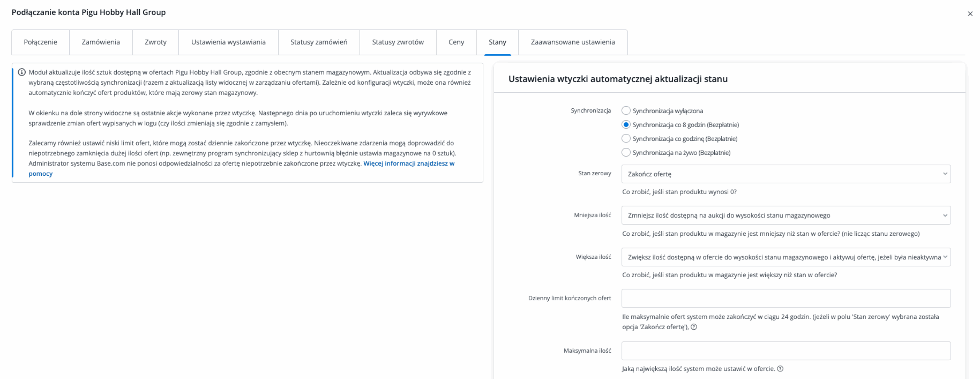Open 'Zaawansowane ustawienia' tab
Screen dimensions: 980x379
pos(572,42)
